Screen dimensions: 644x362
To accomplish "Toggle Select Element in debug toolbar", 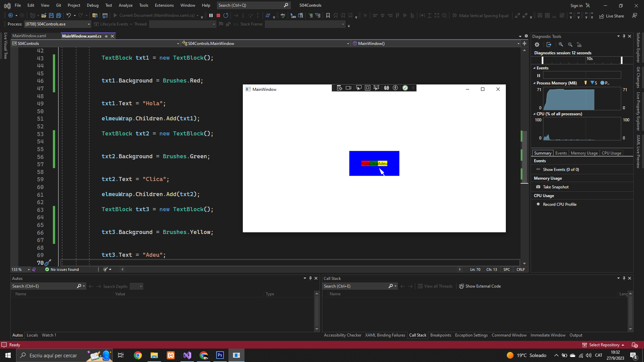I will click(x=359, y=88).
